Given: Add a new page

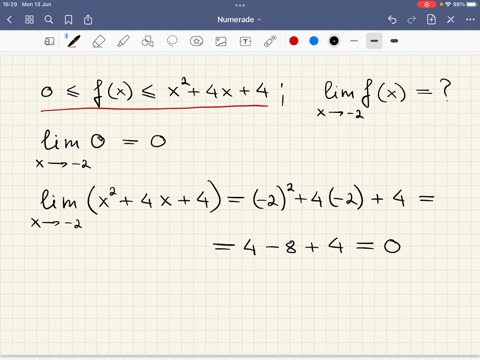Looking at the screenshot, I should pos(431,20).
